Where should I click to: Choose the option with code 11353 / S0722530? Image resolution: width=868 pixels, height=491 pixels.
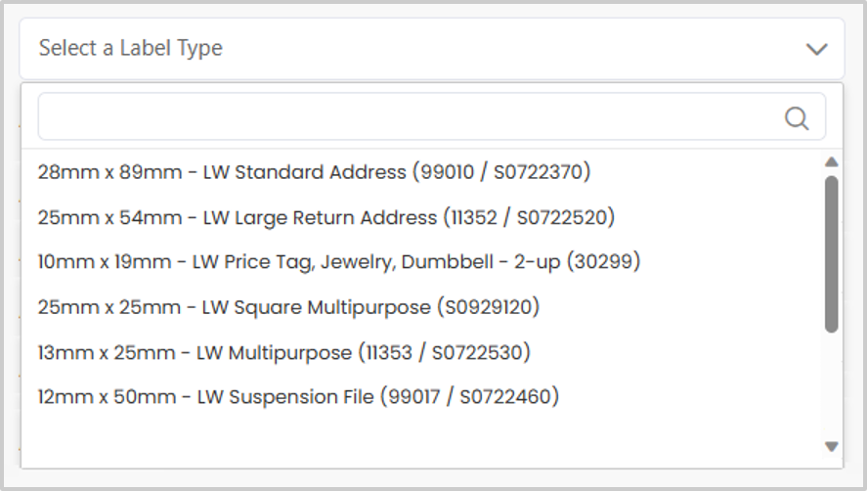click(x=283, y=352)
